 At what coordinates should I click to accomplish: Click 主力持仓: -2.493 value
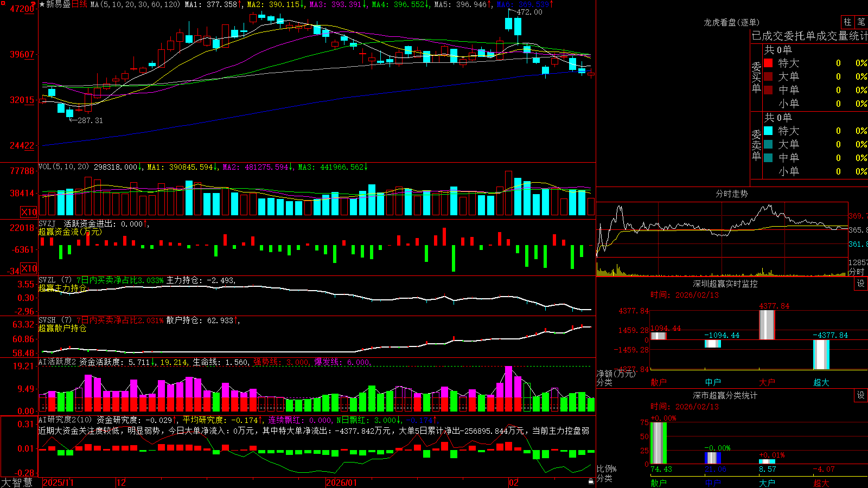pos(201,280)
